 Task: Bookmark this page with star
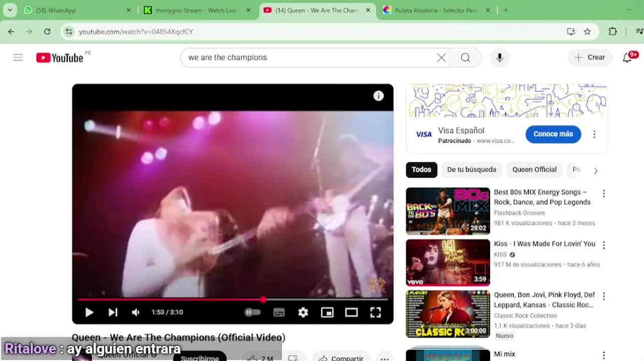[587, 32]
